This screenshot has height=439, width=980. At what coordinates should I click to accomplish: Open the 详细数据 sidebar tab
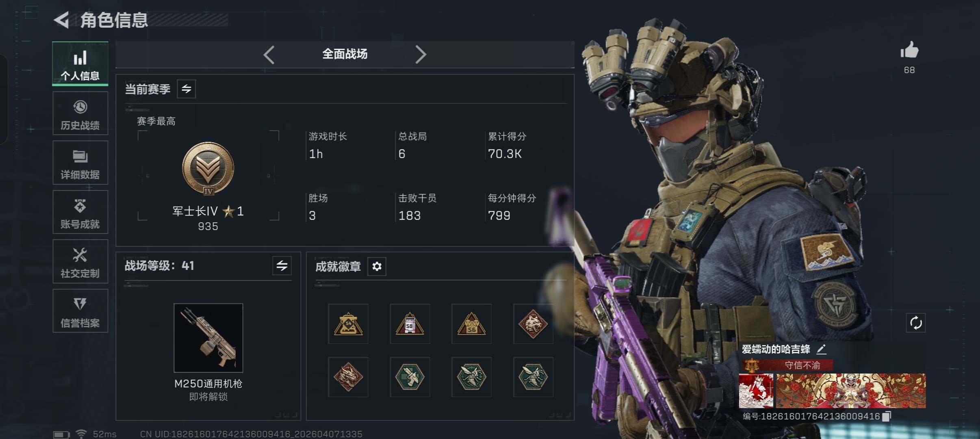80,163
